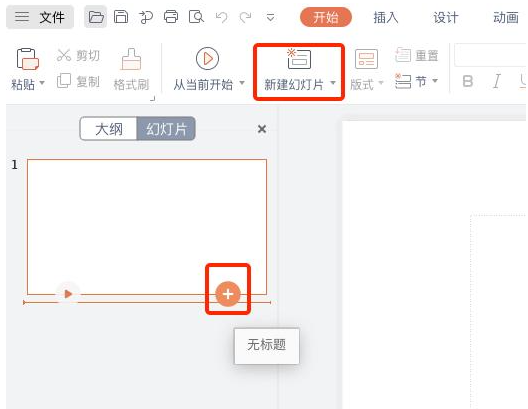Click the Undo arrow
The image size is (528, 409).
[221, 17]
